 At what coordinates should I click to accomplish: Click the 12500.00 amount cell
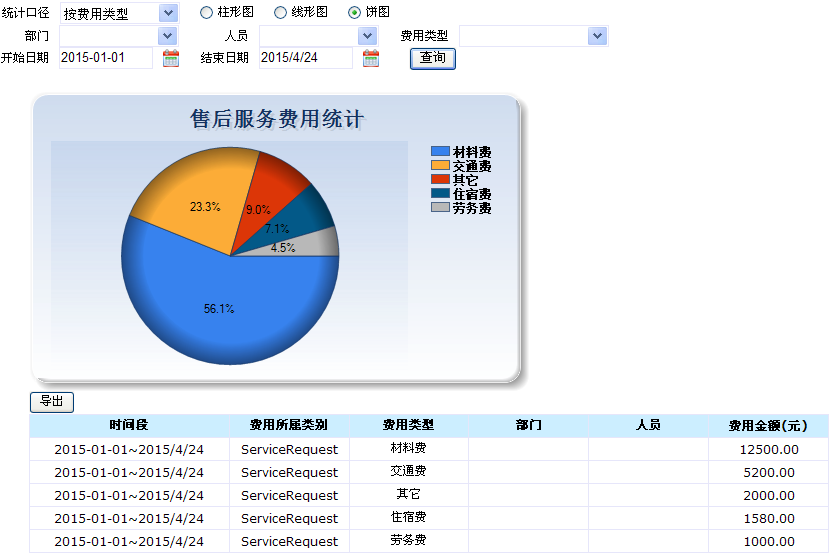[768, 449]
